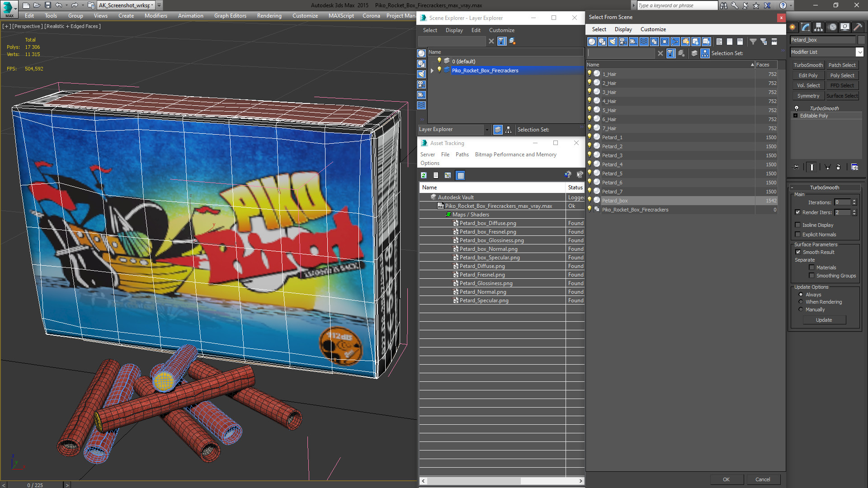Image resolution: width=868 pixels, height=488 pixels.
Task: Open Graph Editors menu
Action: point(230,16)
